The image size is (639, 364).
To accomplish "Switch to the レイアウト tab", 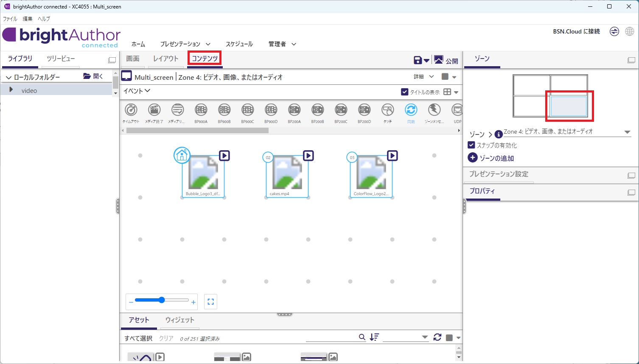I will pyautogui.click(x=166, y=59).
